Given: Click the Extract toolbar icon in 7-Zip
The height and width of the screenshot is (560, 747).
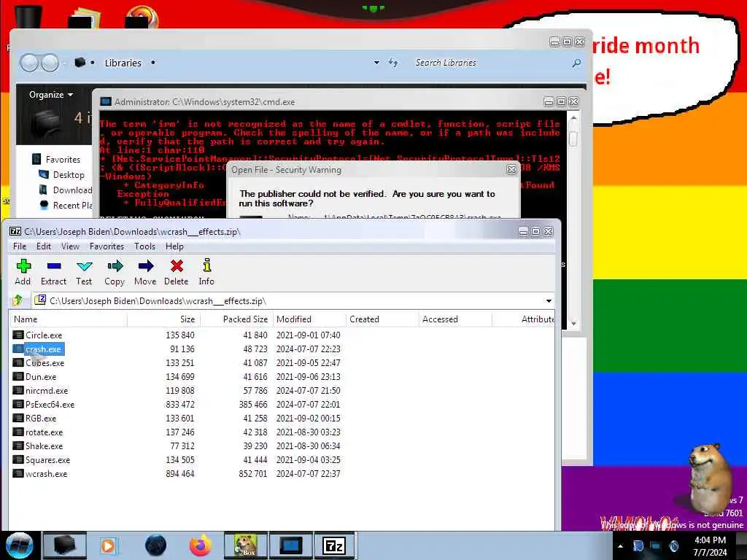Looking at the screenshot, I should (x=54, y=265).
